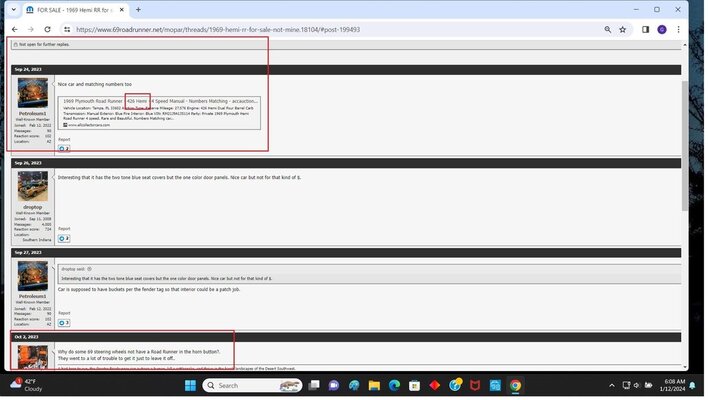Click the browser back arrow
The image size is (708, 400).
14,30
